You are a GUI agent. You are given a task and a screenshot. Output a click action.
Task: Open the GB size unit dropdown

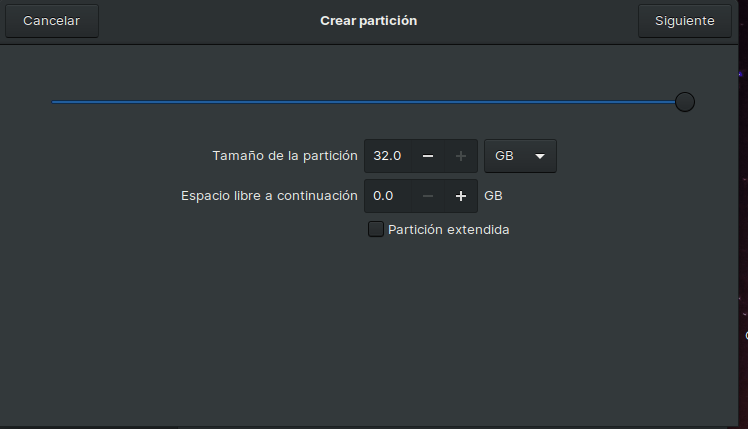519,156
